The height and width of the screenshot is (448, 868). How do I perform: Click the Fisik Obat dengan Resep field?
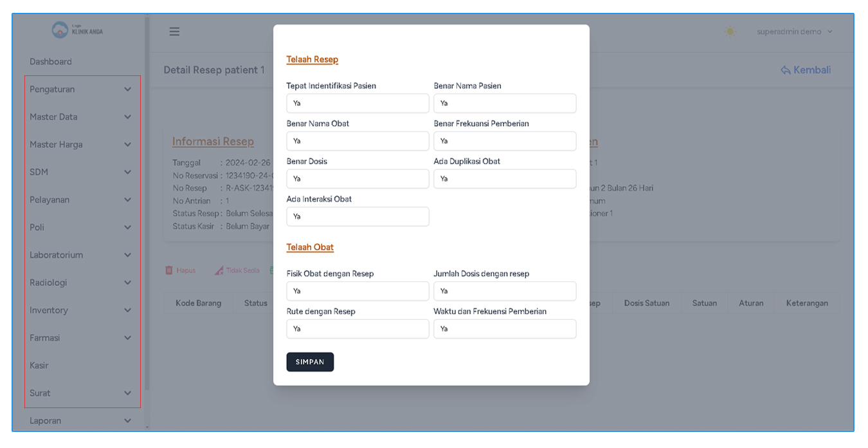click(x=357, y=291)
